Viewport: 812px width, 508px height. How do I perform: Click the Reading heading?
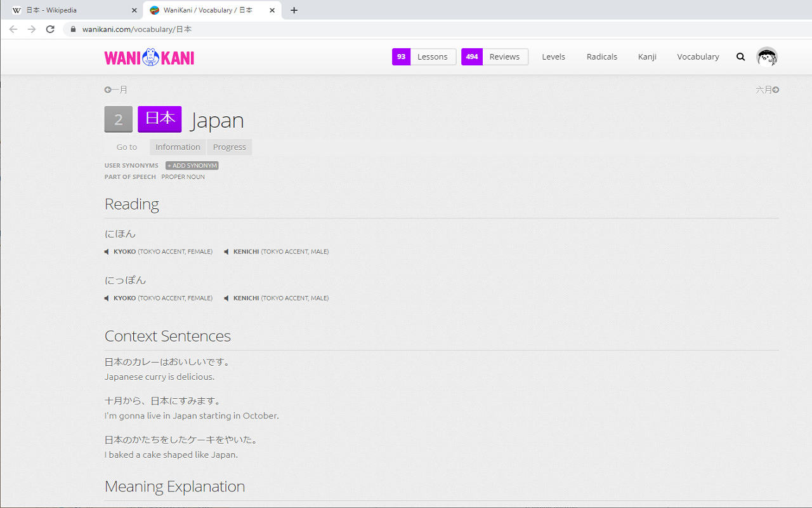coord(131,204)
